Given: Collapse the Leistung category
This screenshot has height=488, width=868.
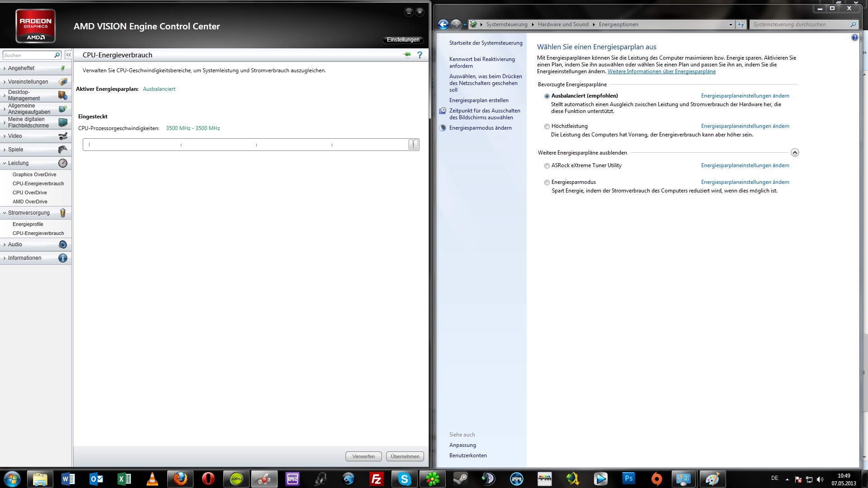Looking at the screenshot, I should coord(18,163).
